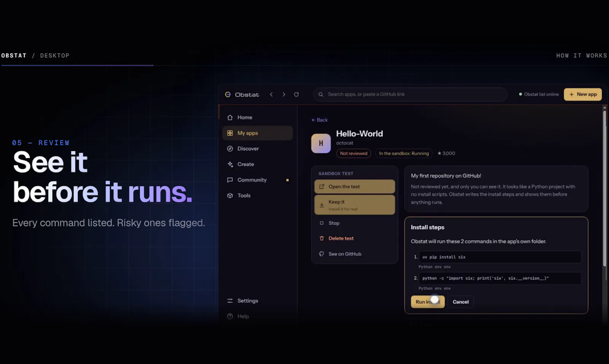Image resolution: width=609 pixels, height=364 pixels.
Task: Click Delete test
Action: [x=355, y=238]
